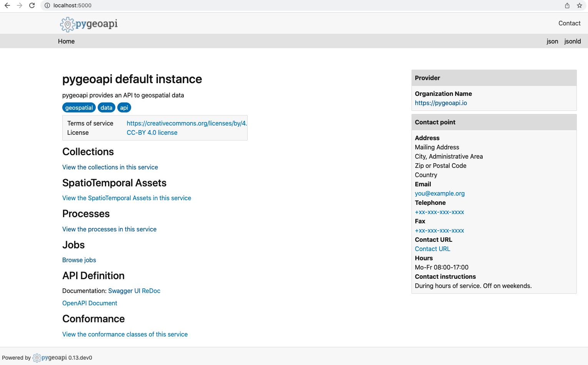
Task: Go to the Home breadcrumb
Action: [66, 41]
